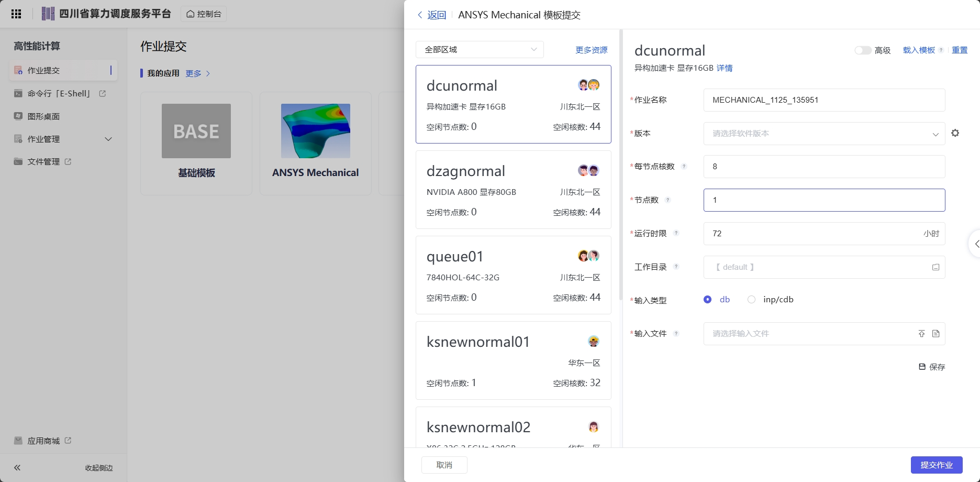Click the 保存 save button

(932, 367)
